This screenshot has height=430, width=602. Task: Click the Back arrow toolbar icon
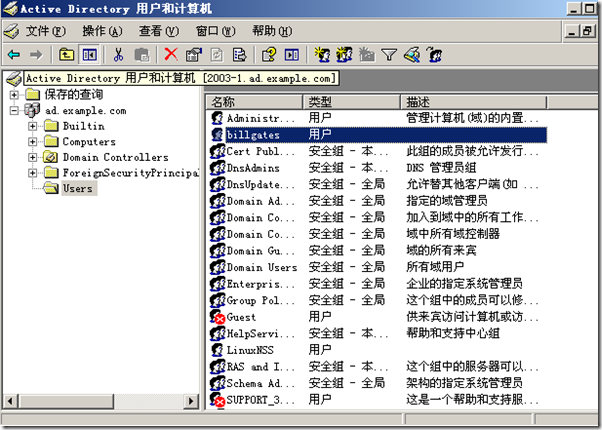point(14,55)
